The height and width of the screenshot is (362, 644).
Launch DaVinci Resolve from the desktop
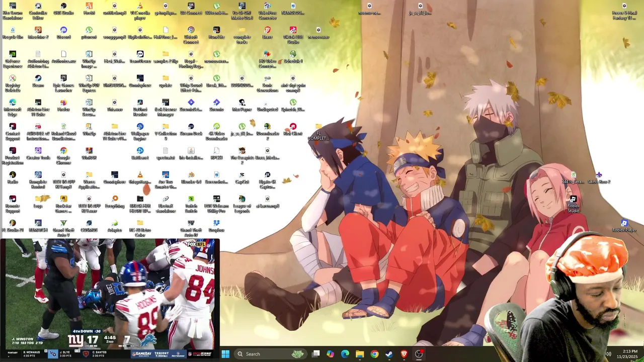coord(140,108)
